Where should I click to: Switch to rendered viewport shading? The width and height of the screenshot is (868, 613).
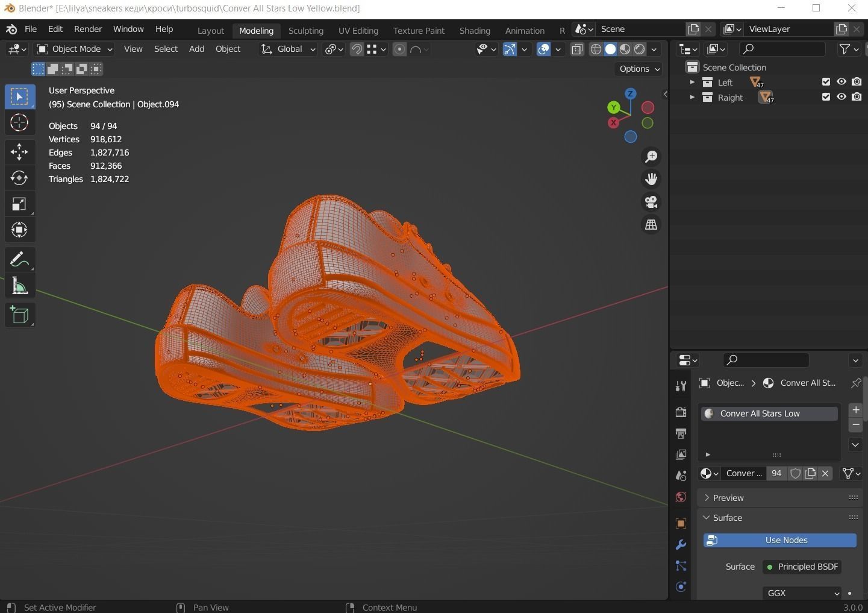640,49
